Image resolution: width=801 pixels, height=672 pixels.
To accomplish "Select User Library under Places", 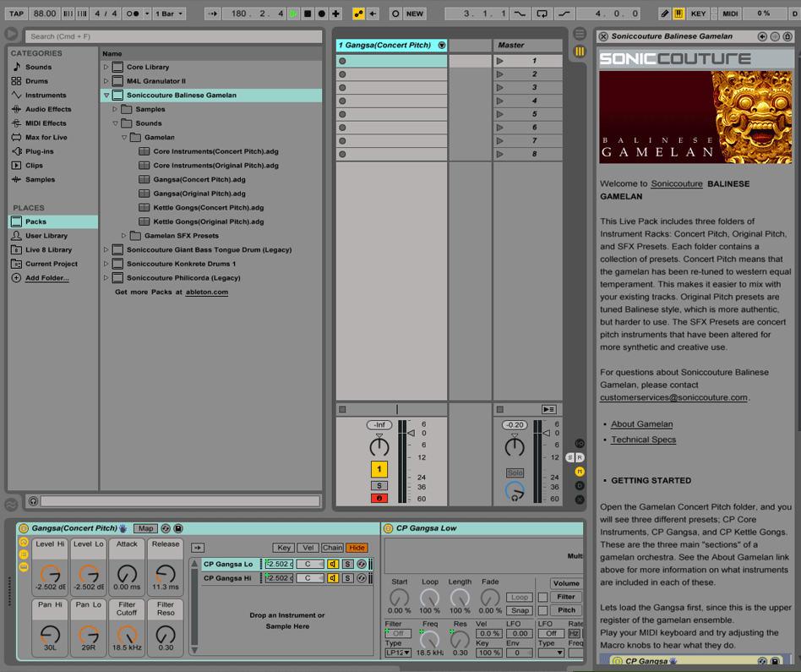I will [40, 236].
